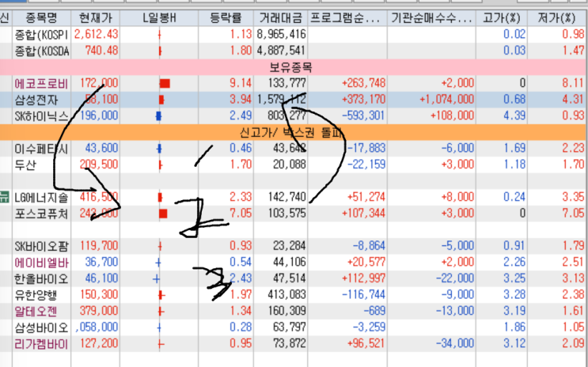Select stock name 에코프로비
The image size is (588, 367).
pyautogui.click(x=41, y=84)
